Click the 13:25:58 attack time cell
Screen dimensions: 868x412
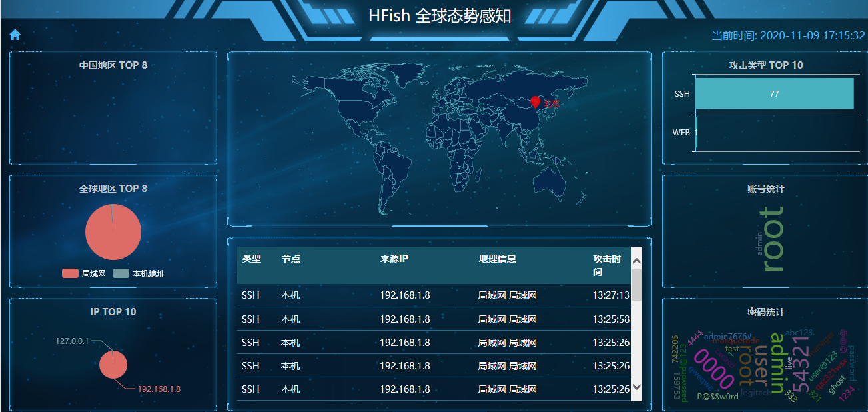click(611, 319)
